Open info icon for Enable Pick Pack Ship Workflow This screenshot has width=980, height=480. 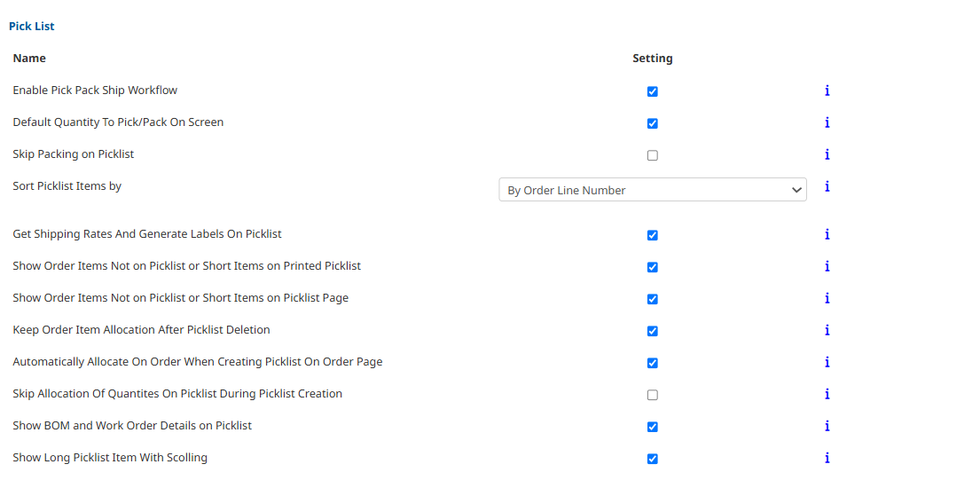pyautogui.click(x=827, y=90)
